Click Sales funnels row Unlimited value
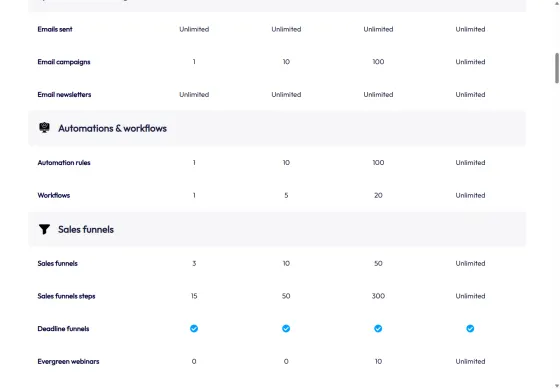 coord(470,264)
